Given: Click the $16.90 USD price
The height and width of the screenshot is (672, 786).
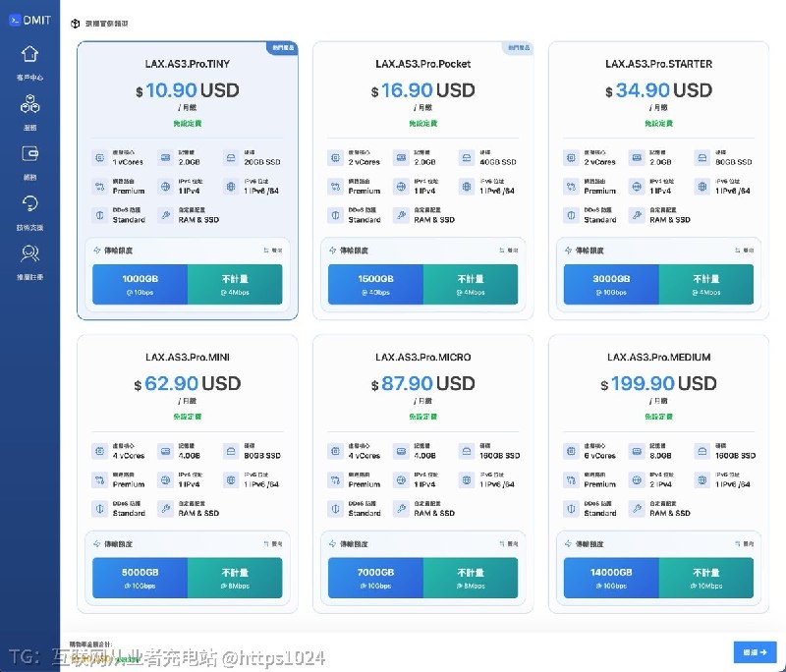Looking at the screenshot, I should pos(423,90).
